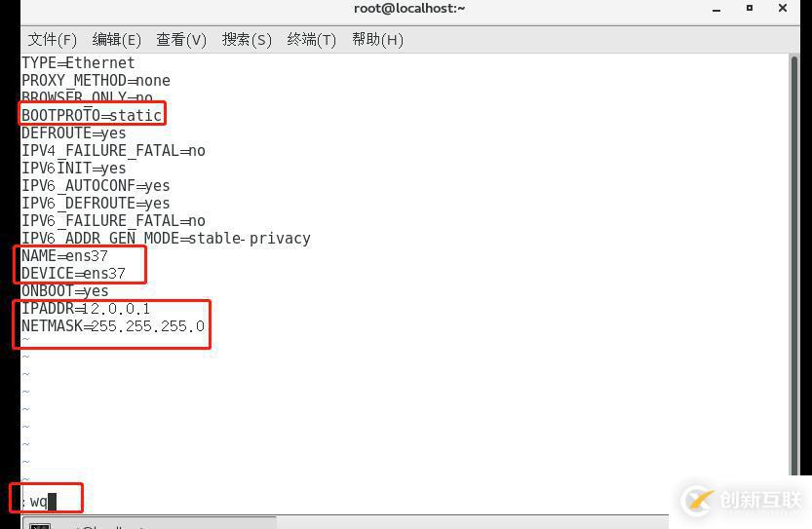This screenshot has width=812, height=529.
Task: Click the NAME=ens37 line
Action: click(x=64, y=255)
